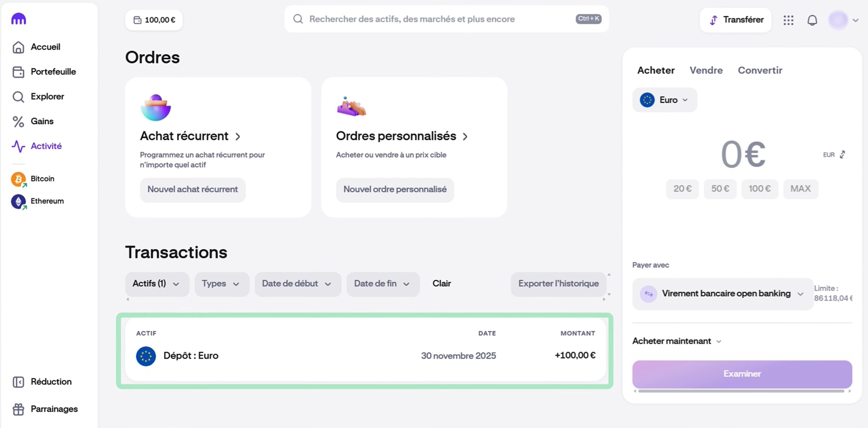This screenshot has height=428, width=868.
Task: Click the Examiner button
Action: point(742,374)
